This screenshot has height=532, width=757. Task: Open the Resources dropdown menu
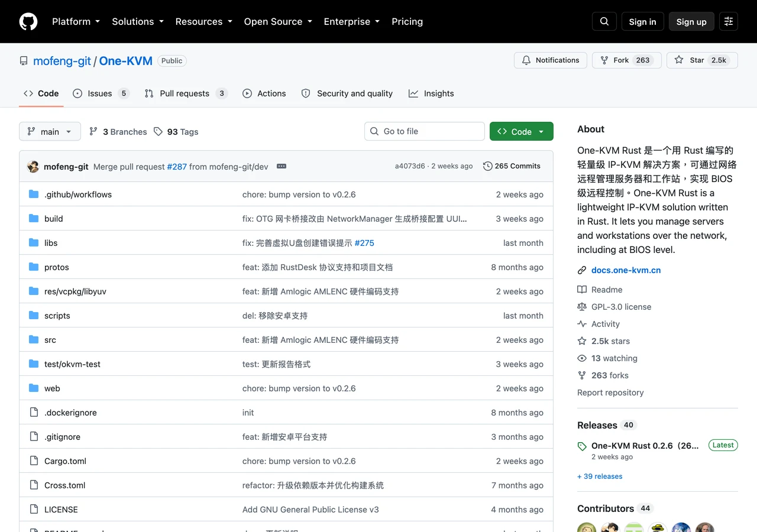(x=203, y=21)
